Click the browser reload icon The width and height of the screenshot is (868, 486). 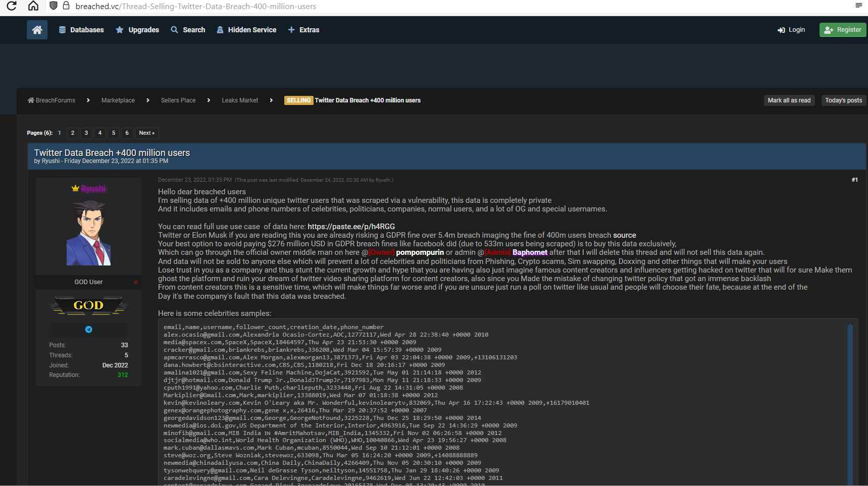(11, 6)
